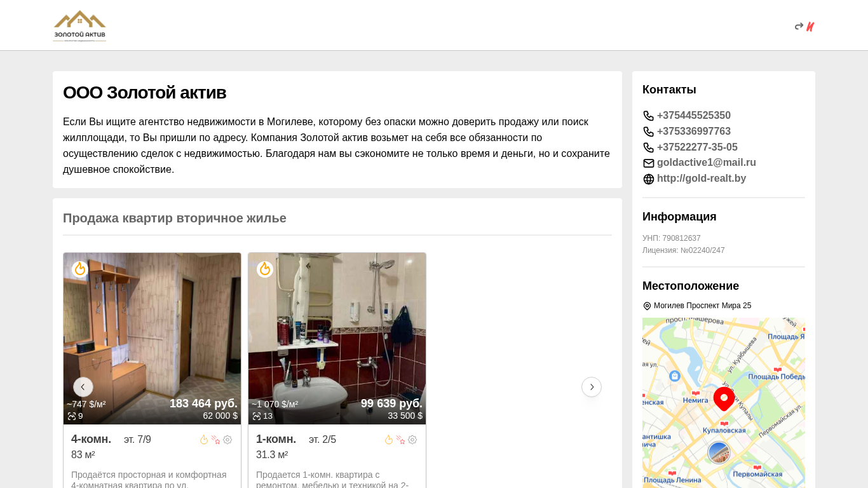Click the Золотой актив logo in header

point(79,25)
